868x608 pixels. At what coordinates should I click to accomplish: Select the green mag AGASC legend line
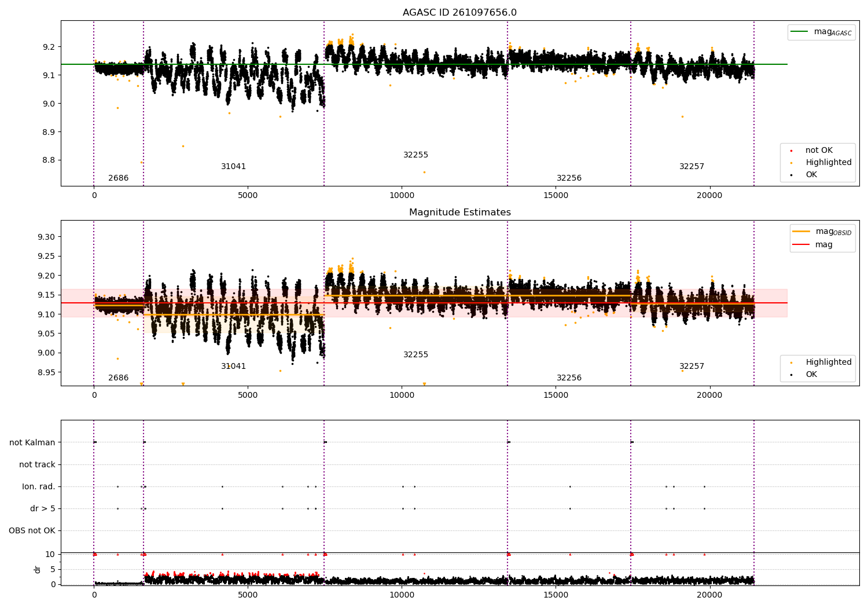coord(800,32)
